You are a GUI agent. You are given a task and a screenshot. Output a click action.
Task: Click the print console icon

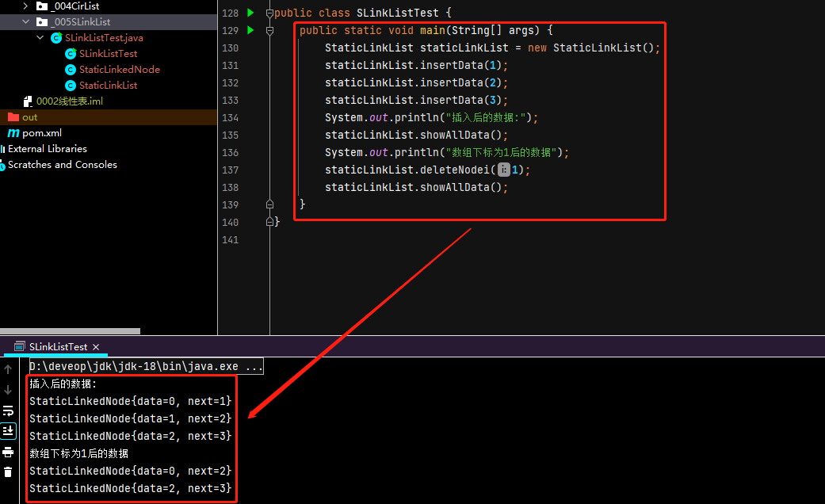[8, 452]
